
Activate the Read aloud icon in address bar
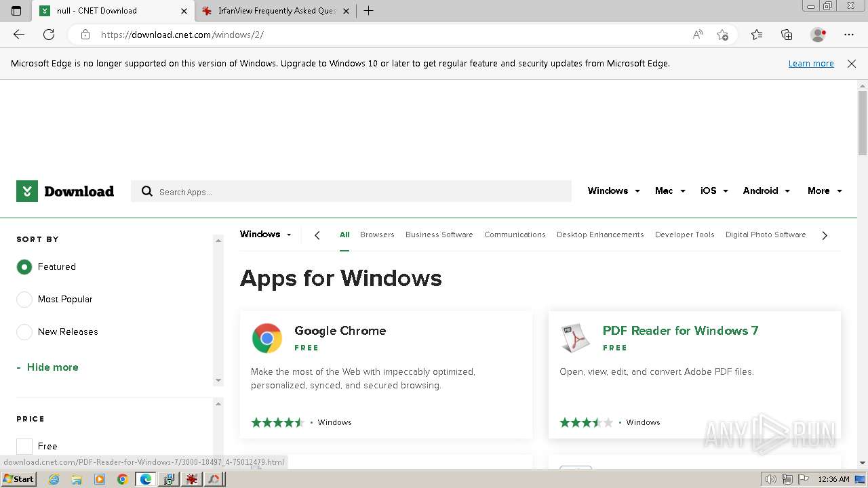pyautogui.click(x=698, y=35)
